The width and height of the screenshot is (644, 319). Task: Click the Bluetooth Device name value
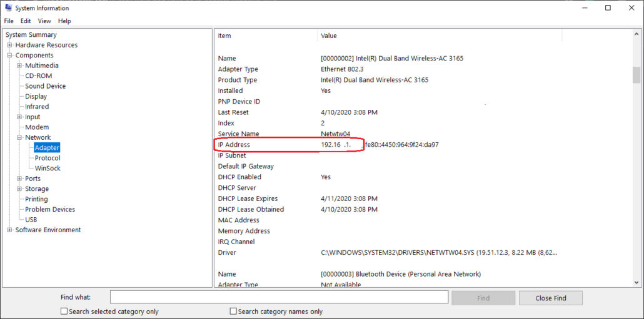(401, 274)
